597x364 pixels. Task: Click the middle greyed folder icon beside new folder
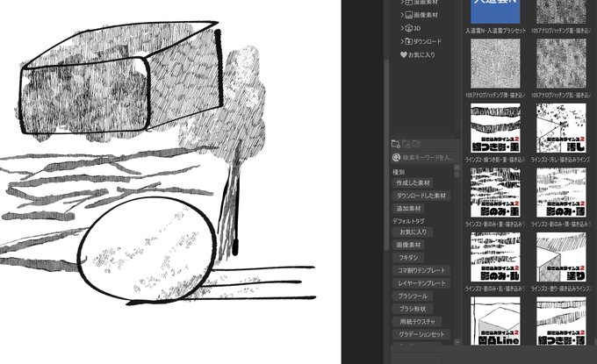click(406, 144)
